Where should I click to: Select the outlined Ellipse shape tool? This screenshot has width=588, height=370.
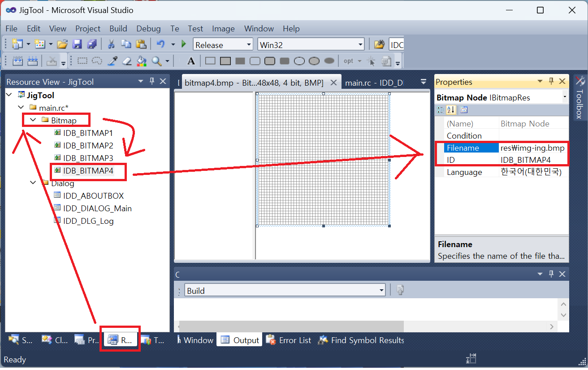point(299,61)
